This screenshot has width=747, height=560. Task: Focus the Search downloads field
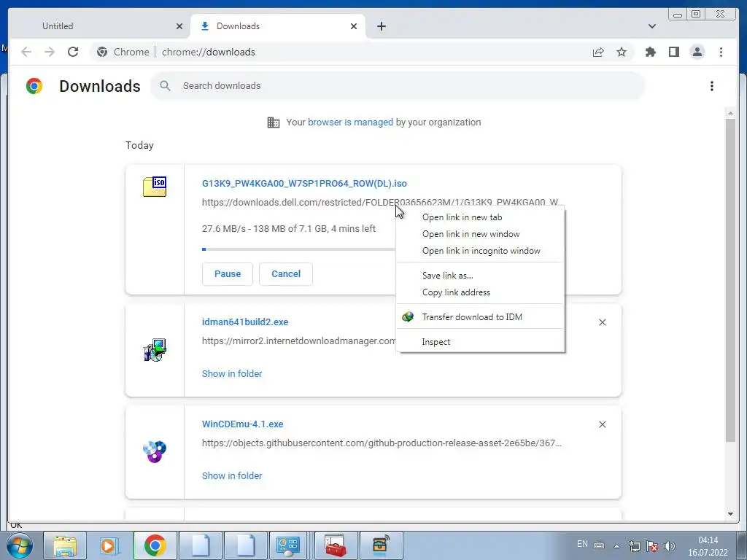[x=398, y=86]
